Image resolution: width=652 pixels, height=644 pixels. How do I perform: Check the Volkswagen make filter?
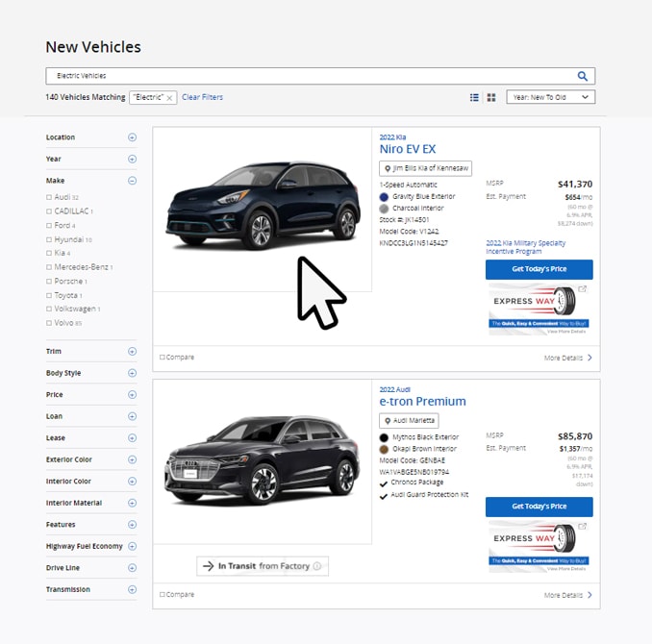pyautogui.click(x=49, y=309)
